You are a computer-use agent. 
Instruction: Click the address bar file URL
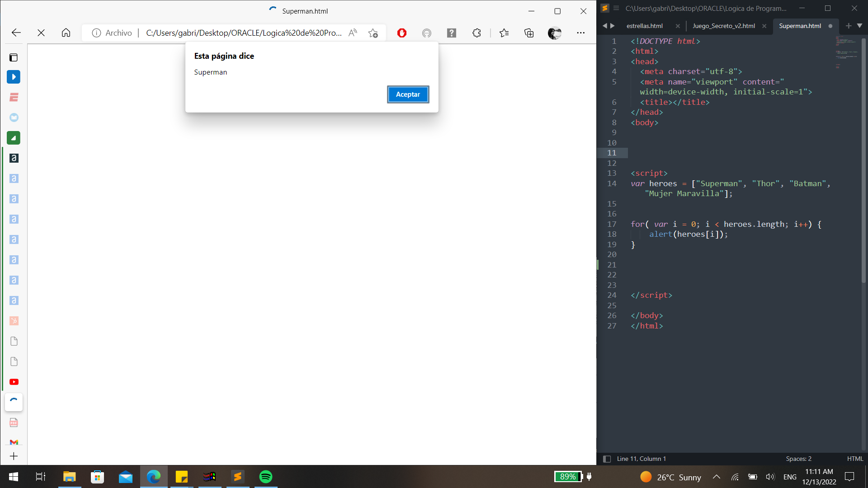(x=244, y=33)
